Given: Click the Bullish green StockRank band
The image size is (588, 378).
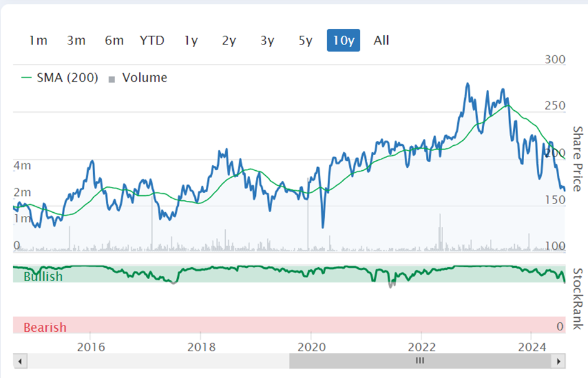Looking at the screenshot, I should [x=289, y=273].
